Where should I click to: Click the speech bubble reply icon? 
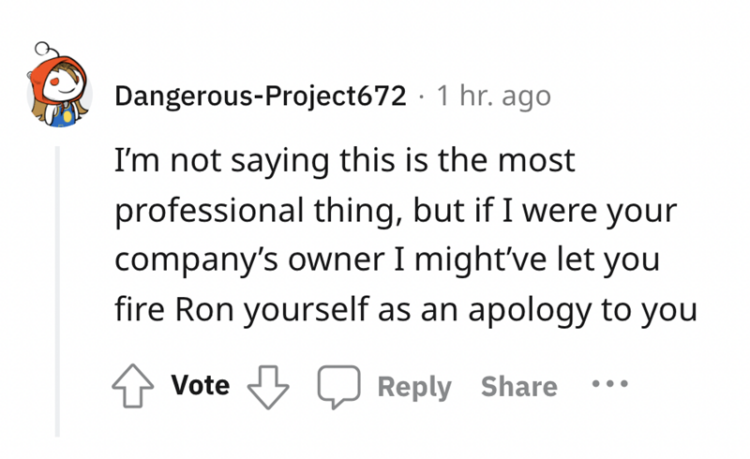click(x=339, y=386)
